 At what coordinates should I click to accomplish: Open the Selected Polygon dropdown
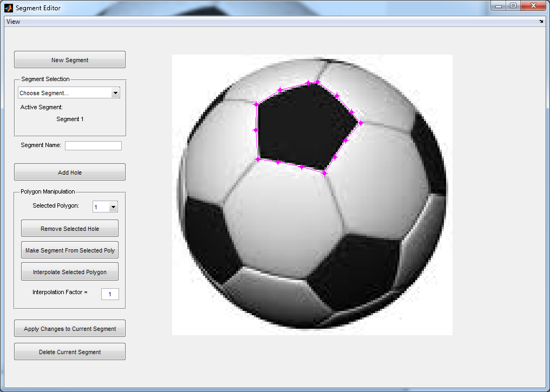pos(105,207)
